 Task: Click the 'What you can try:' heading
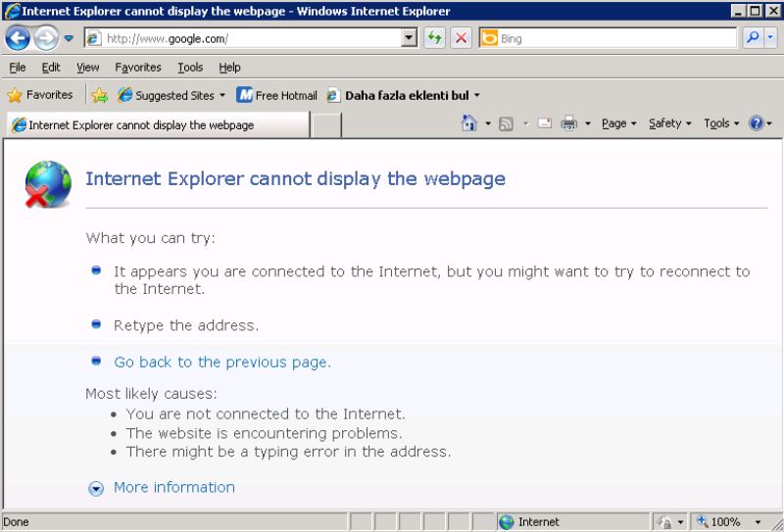(150, 238)
